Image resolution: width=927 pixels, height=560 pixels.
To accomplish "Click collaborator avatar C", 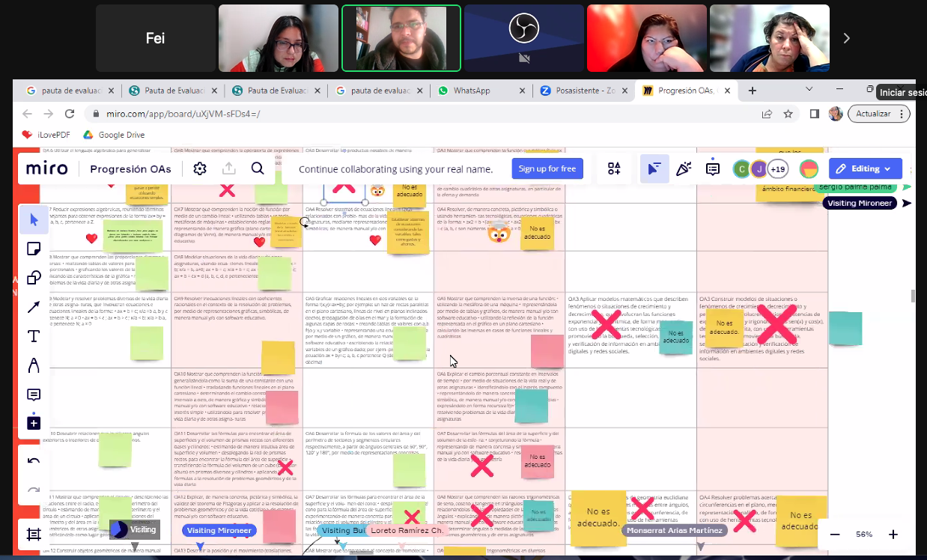I will click(x=741, y=168).
